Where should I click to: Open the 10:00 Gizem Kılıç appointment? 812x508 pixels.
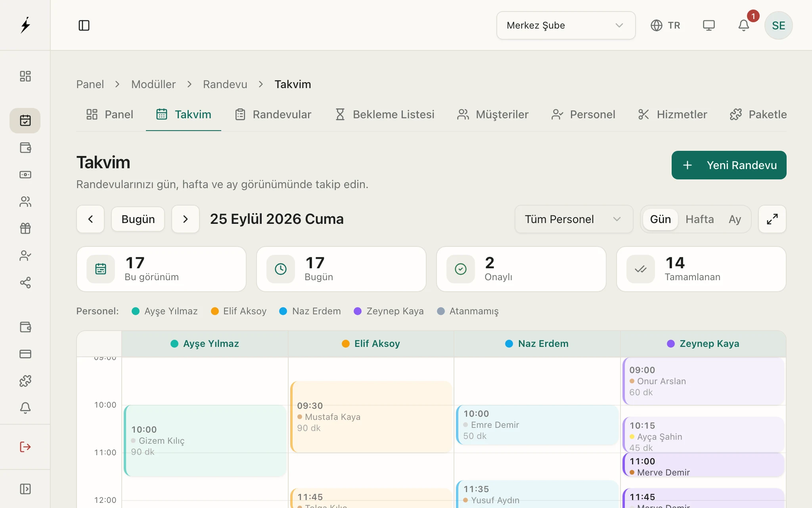point(205,441)
